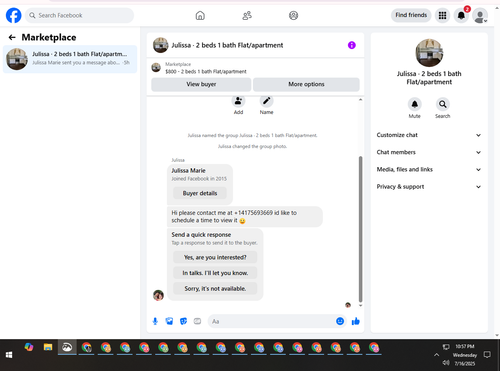Viewport: 500px width, 371px height.
Task: Open the Friends icon in top navigation
Action: (x=247, y=15)
